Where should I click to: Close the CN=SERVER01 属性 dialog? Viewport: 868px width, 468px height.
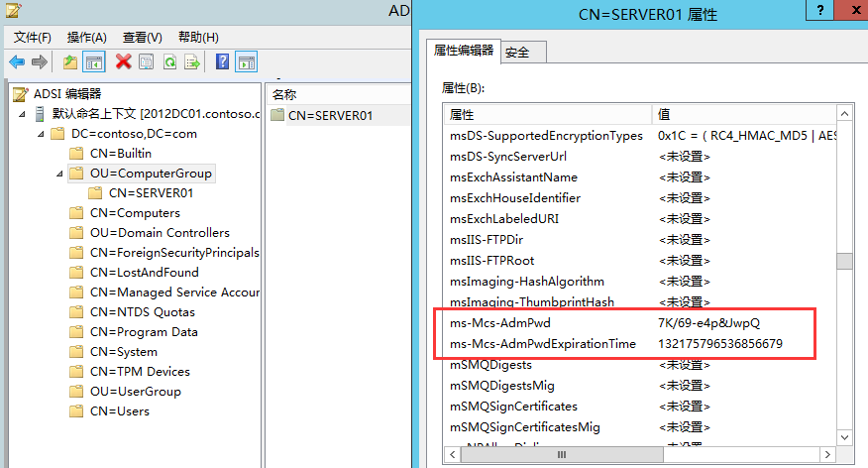pyautogui.click(x=852, y=10)
